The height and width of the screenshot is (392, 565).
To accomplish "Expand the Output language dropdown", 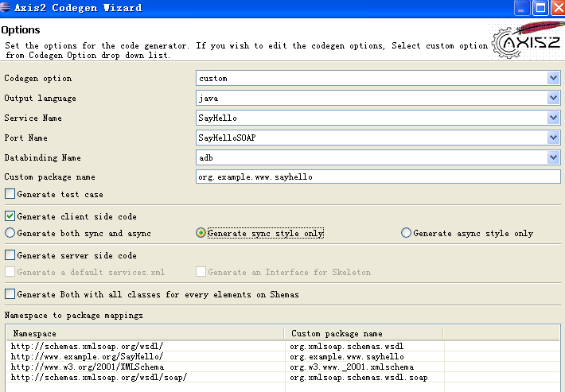I will click(x=553, y=98).
